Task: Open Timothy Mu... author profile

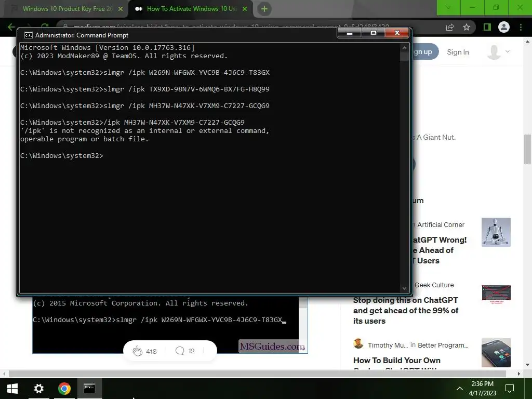Action: [388, 345]
